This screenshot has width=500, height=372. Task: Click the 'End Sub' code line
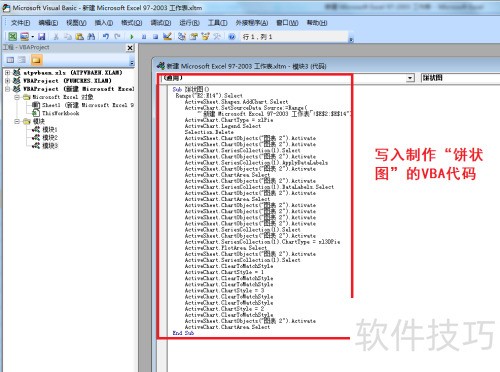pos(183,333)
